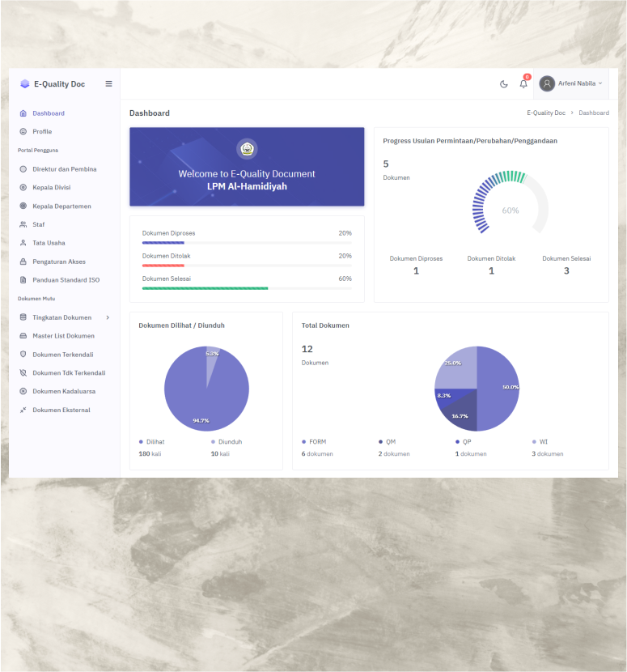Image resolution: width=627 pixels, height=672 pixels.
Task: Click the Dokumen Selesai green progress bar
Action: [x=205, y=288]
